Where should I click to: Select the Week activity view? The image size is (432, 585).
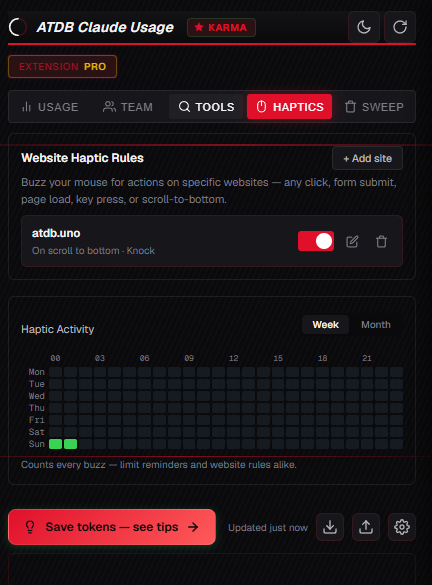325,325
